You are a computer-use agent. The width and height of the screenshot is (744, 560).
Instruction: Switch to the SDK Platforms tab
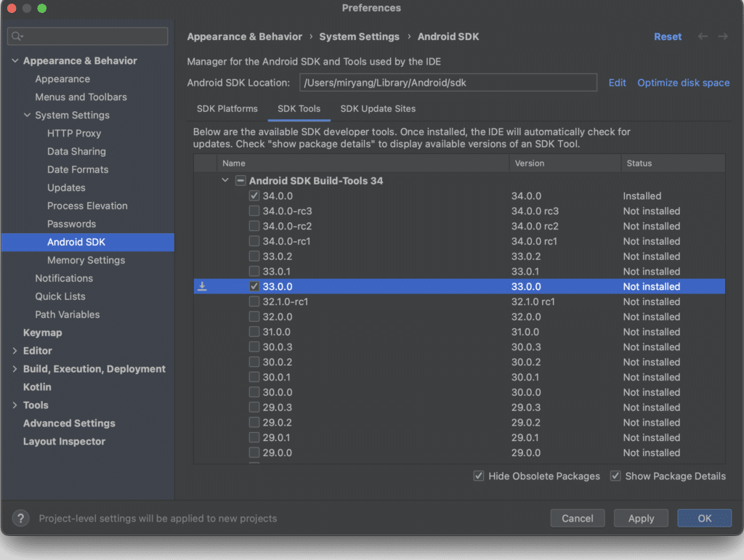227,108
